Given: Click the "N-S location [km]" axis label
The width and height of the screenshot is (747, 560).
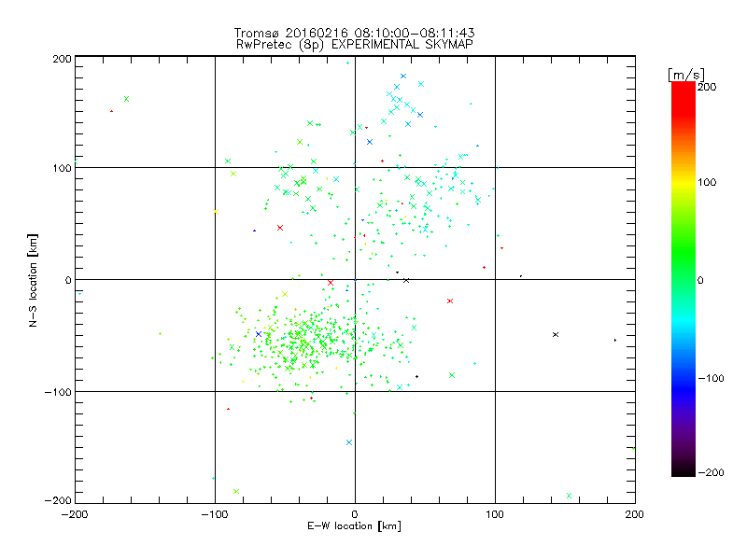Looking at the screenshot, I should pyautogui.click(x=33, y=280).
